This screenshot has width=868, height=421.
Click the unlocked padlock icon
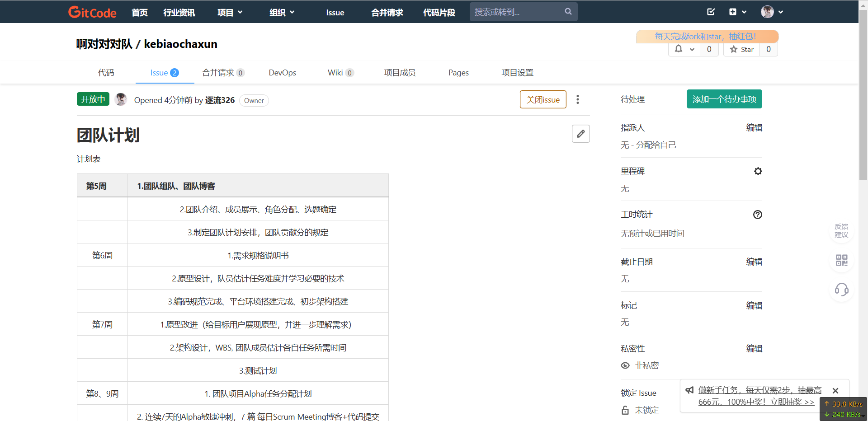(x=625, y=410)
